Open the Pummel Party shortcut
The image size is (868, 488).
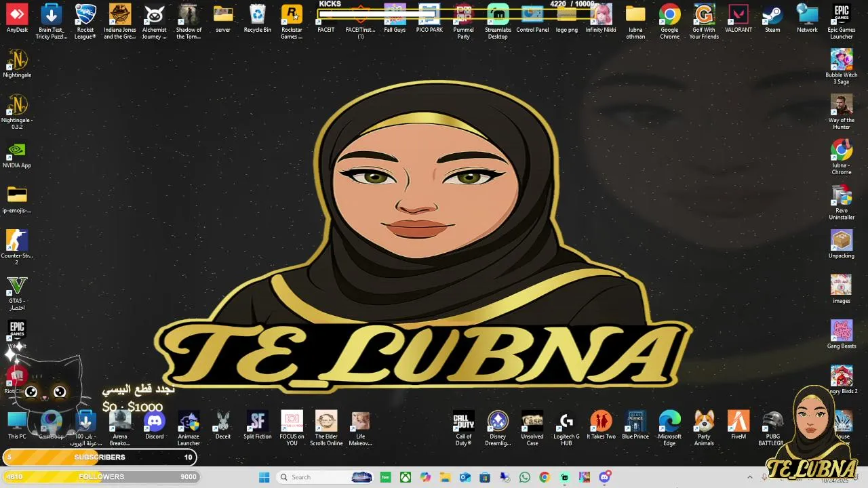pos(464,22)
